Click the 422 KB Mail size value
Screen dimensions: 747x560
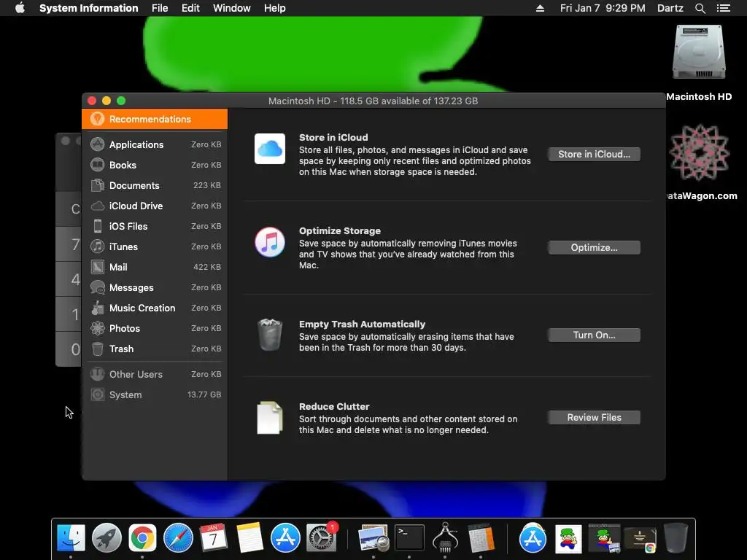tap(206, 267)
